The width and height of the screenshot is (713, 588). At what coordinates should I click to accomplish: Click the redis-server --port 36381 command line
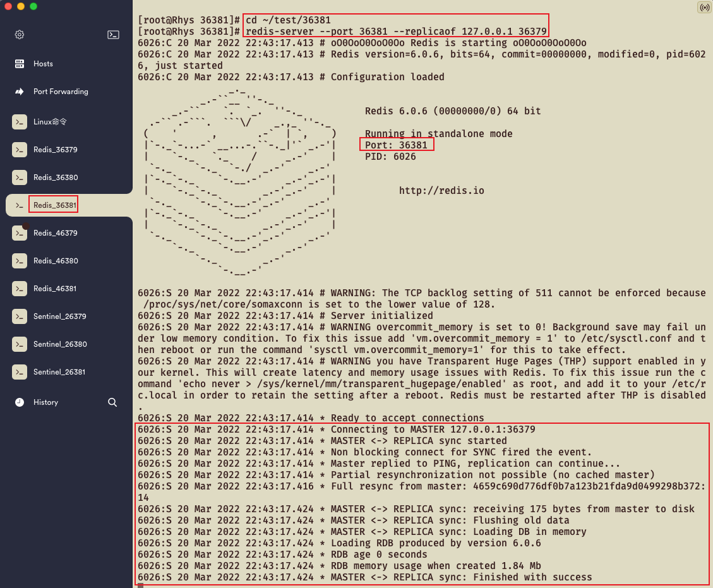tap(396, 32)
